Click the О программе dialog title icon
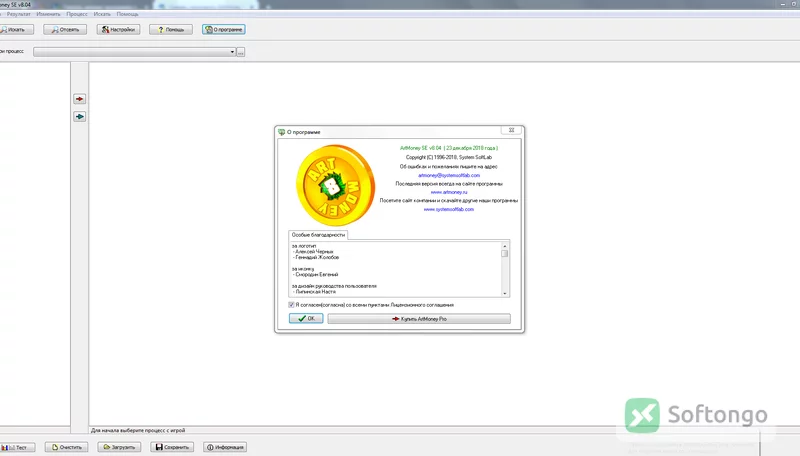The image size is (800, 456). tap(282, 132)
